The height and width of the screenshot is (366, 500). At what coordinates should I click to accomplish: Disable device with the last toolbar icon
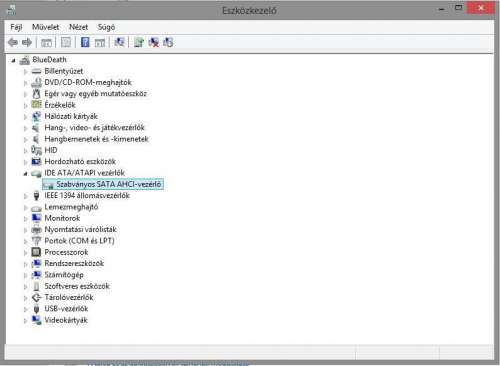pyautogui.click(x=168, y=42)
